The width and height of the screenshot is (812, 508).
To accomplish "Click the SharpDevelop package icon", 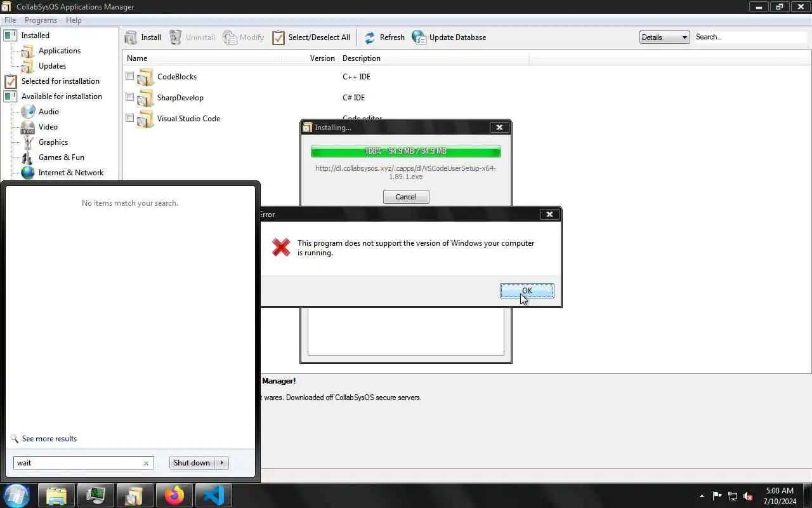I will [x=146, y=98].
